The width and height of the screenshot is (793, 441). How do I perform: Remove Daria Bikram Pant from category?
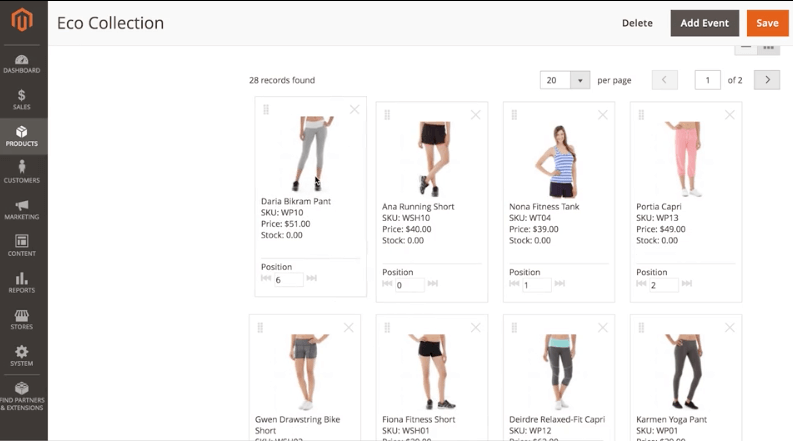tap(355, 109)
